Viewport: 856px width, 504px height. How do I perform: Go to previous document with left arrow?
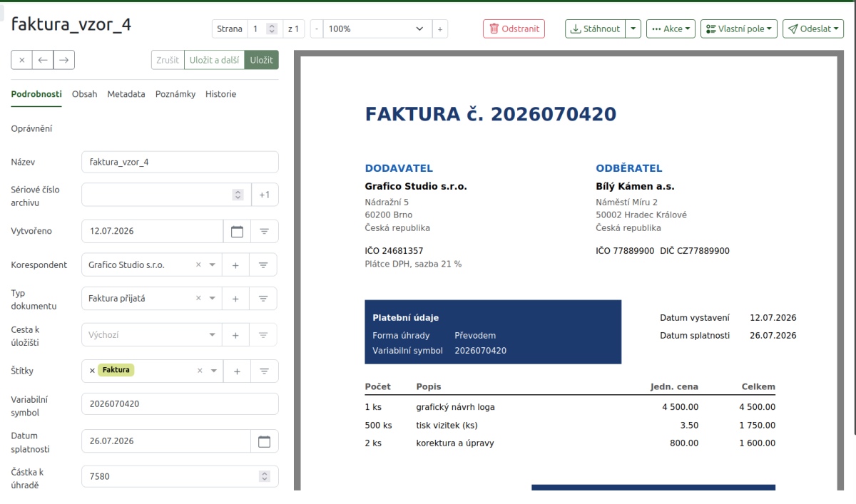[x=43, y=60]
